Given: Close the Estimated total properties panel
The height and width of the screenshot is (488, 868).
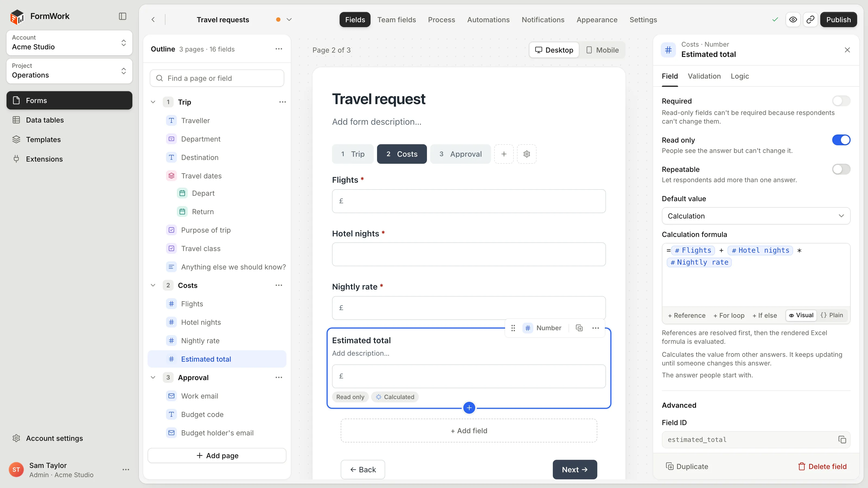Looking at the screenshot, I should pos(847,50).
